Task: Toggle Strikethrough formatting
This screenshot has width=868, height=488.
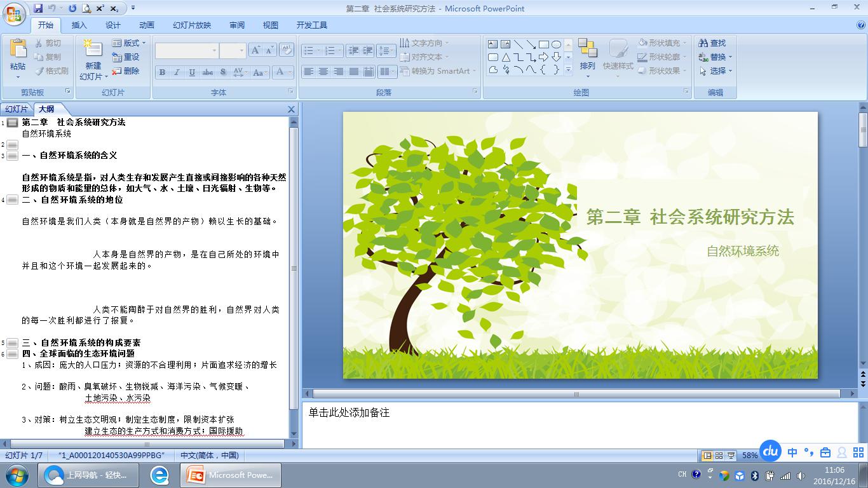Action: 208,72
